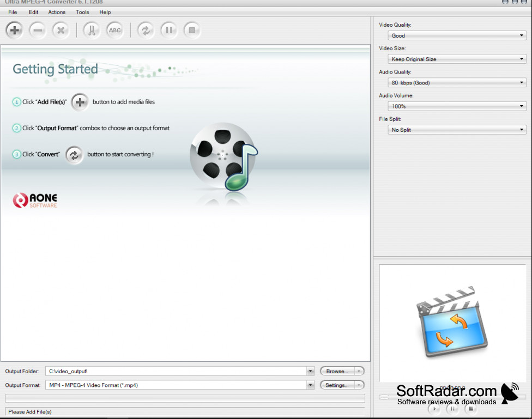532x419 pixels.
Task: Stop the preview in the player panel
Action: (x=470, y=409)
